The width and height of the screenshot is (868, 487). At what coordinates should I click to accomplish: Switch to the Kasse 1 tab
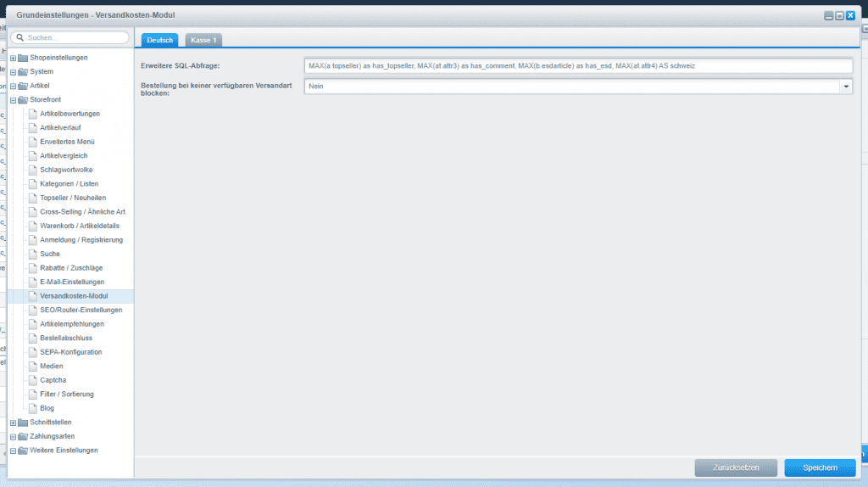pyautogui.click(x=203, y=40)
